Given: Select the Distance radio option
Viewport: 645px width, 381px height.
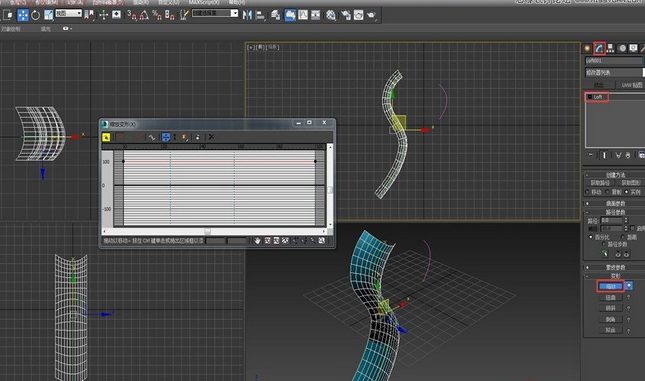Looking at the screenshot, I should click(629, 237).
